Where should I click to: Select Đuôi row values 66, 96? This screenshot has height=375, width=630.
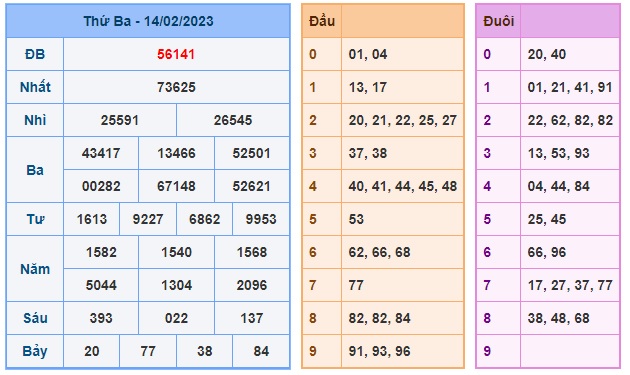click(x=546, y=252)
